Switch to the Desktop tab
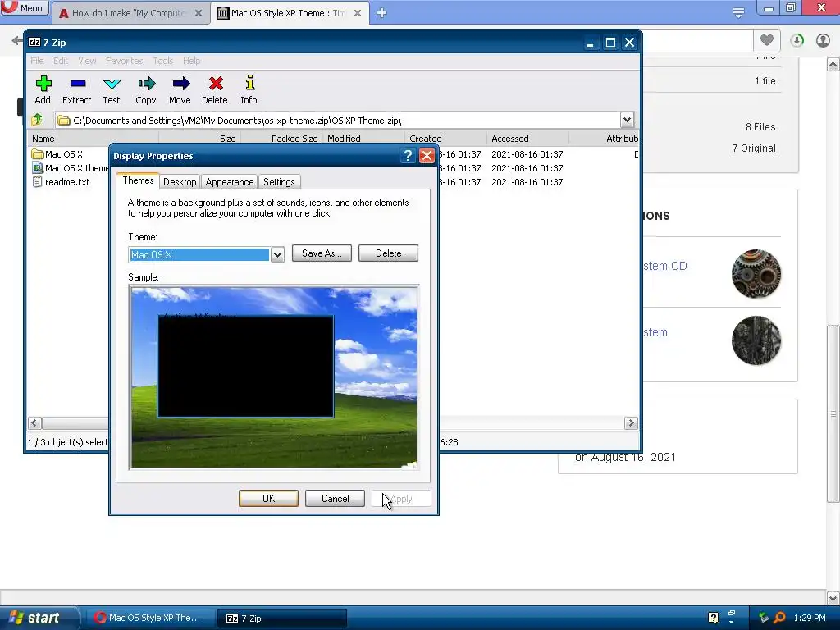Screen dimensions: 840x630 pos(180,182)
